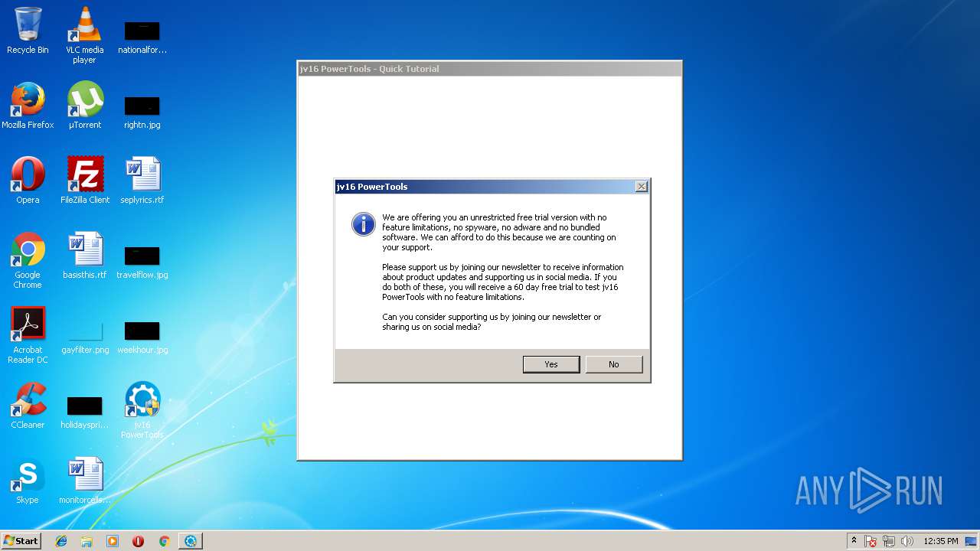Launch Opera from the taskbar
Screen dimensions: 980x551
coord(139,541)
